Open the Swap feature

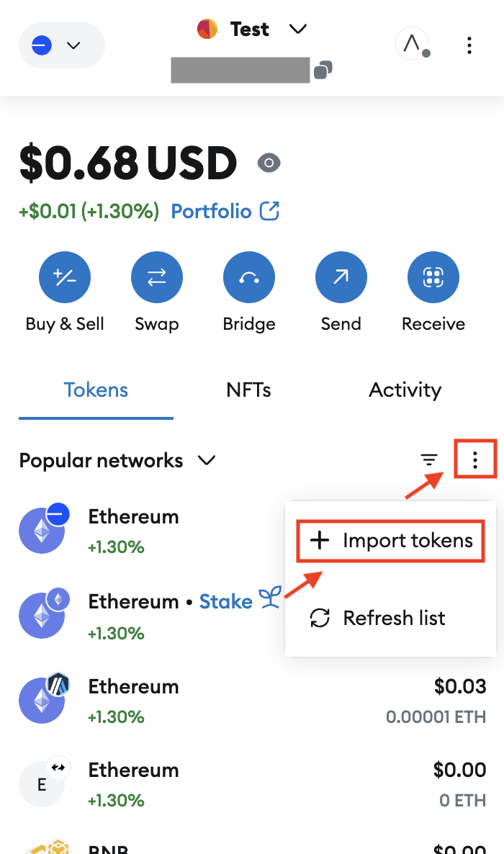click(157, 277)
